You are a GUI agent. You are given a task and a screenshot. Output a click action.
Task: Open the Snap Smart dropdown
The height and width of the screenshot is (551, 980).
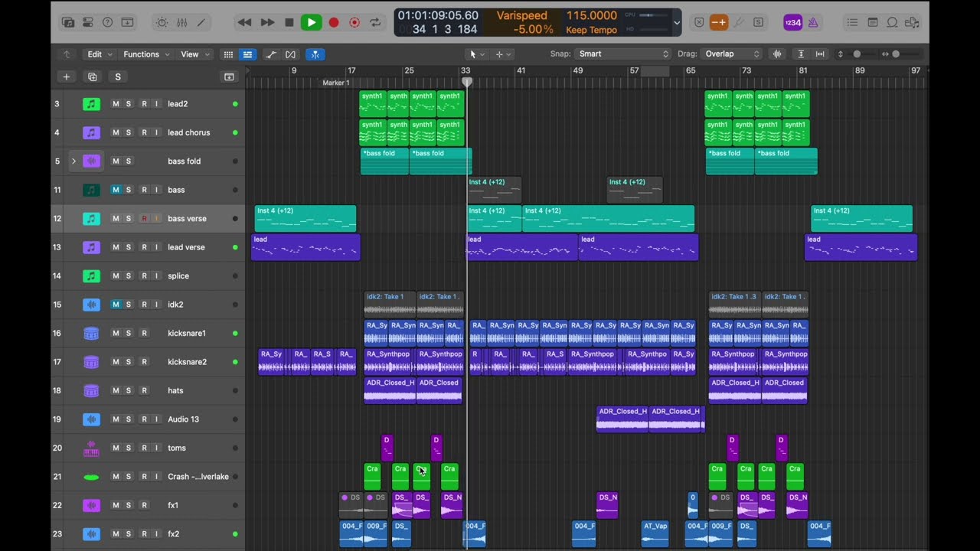coord(624,54)
